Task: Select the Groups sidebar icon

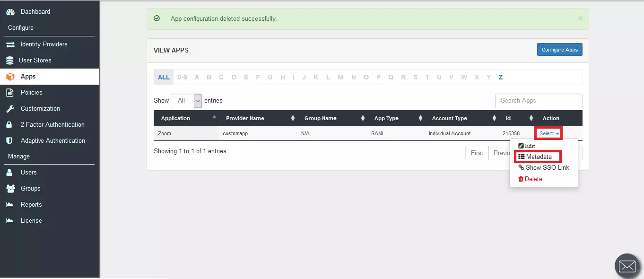Action: 10,188
